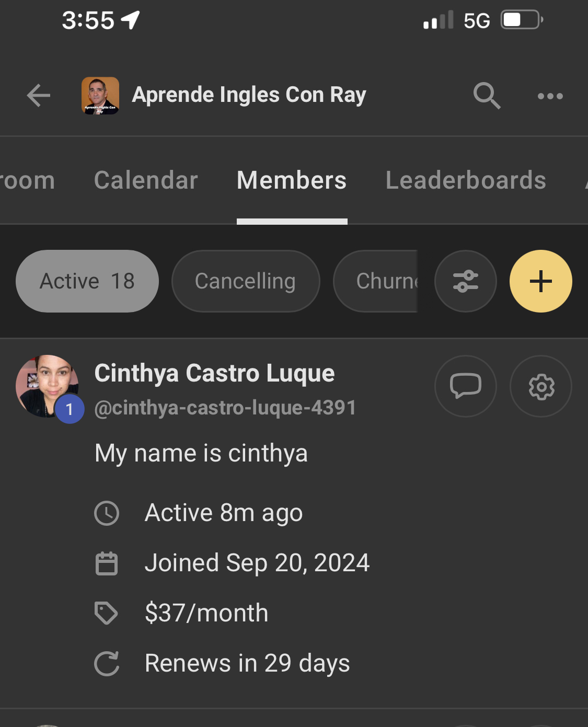Tap the @cinthya-castro-luque-4391 handle
Screen dimensions: 588x727
tap(225, 408)
